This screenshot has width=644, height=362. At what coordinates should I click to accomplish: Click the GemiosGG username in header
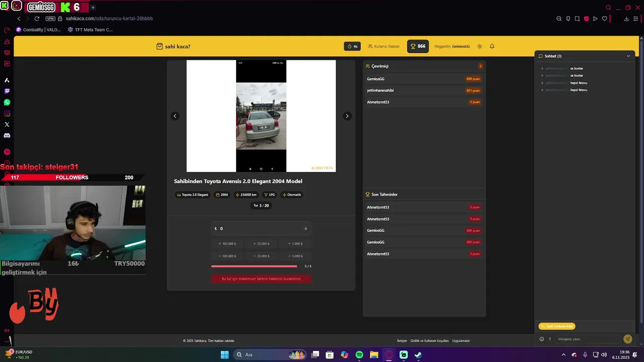click(461, 46)
